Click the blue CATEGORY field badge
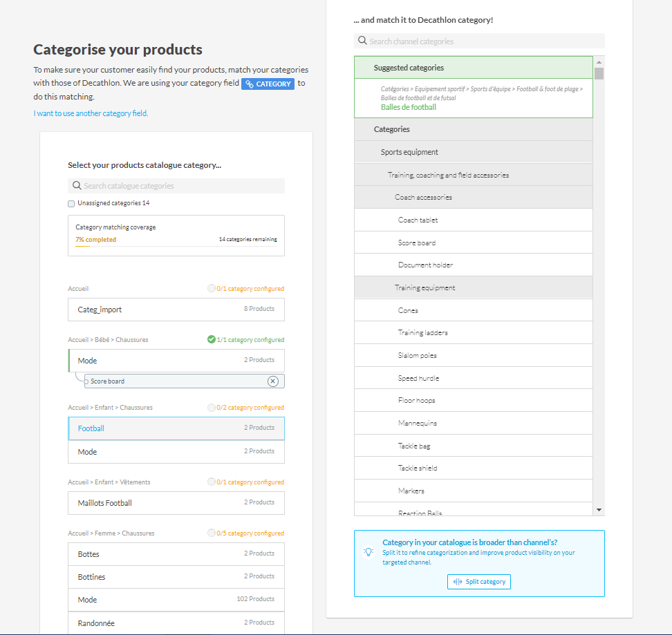This screenshot has height=635, width=672. click(x=268, y=84)
